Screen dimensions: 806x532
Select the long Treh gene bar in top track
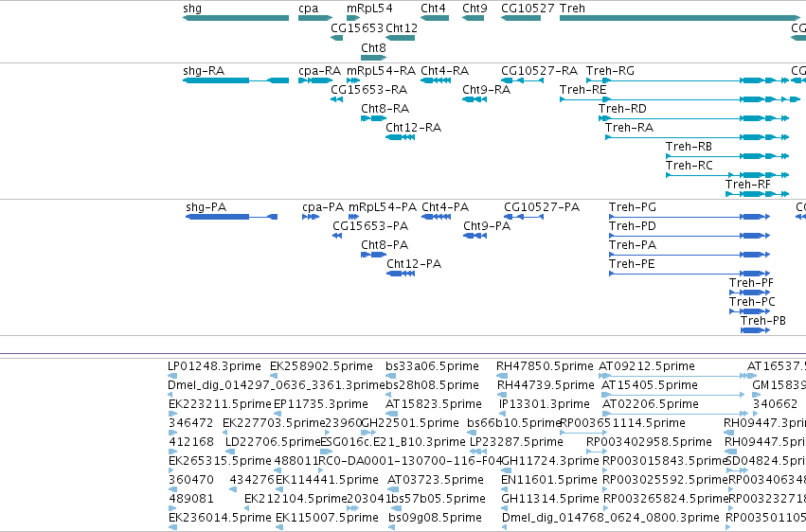click(x=680, y=18)
